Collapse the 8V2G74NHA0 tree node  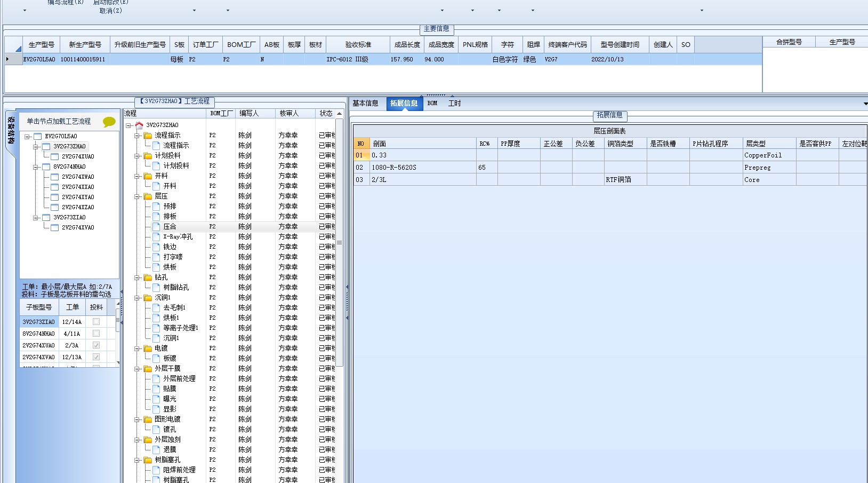tap(36, 167)
